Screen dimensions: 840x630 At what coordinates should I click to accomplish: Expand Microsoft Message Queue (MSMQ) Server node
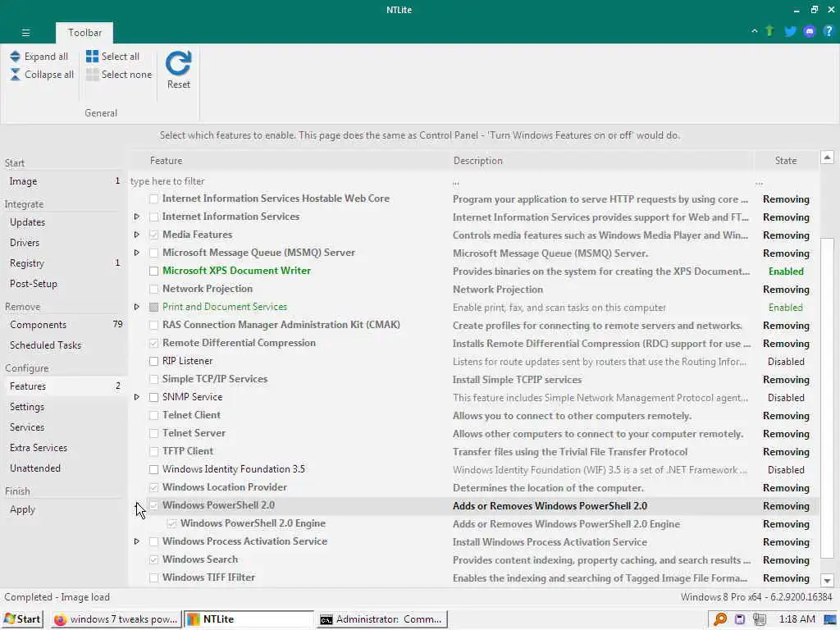coord(137,253)
